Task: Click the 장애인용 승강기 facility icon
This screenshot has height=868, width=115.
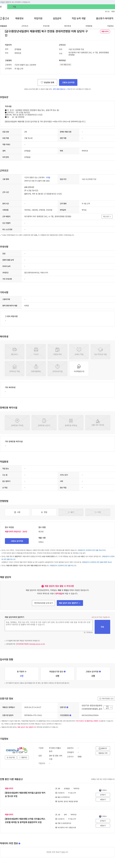Action: point(44,423)
